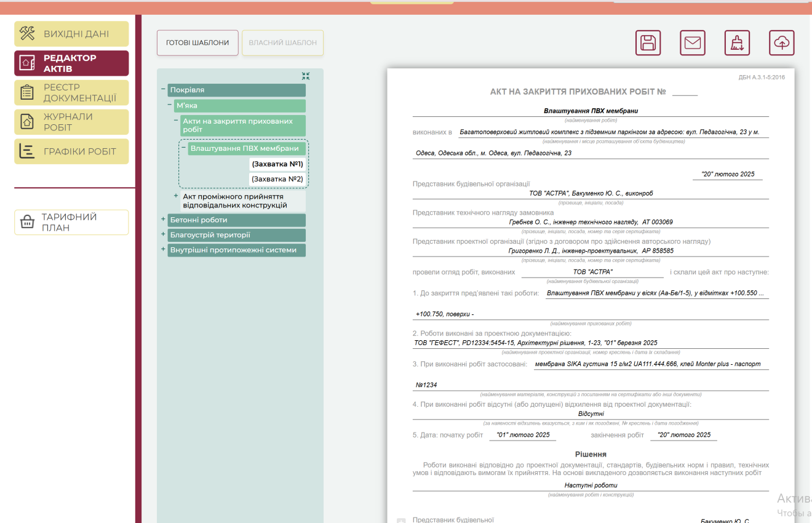Collapse Влаштування ПВХ мембрани node
This screenshot has height=523, width=812.
pos(183,148)
